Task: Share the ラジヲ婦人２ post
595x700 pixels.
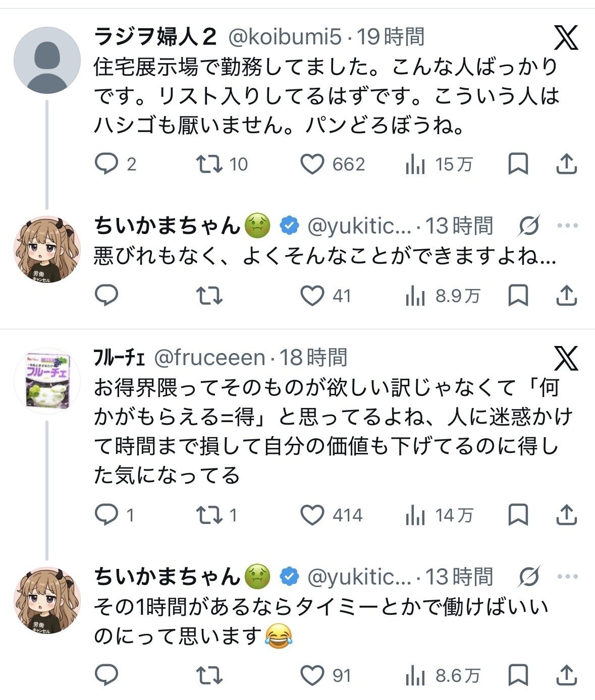Action: click(x=566, y=164)
